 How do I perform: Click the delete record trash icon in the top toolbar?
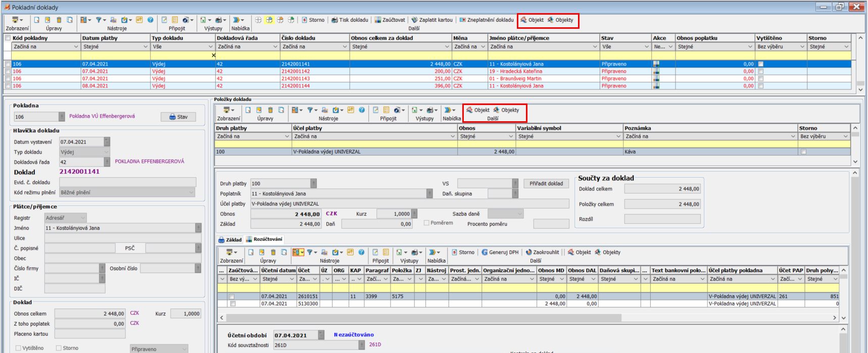[x=59, y=20]
